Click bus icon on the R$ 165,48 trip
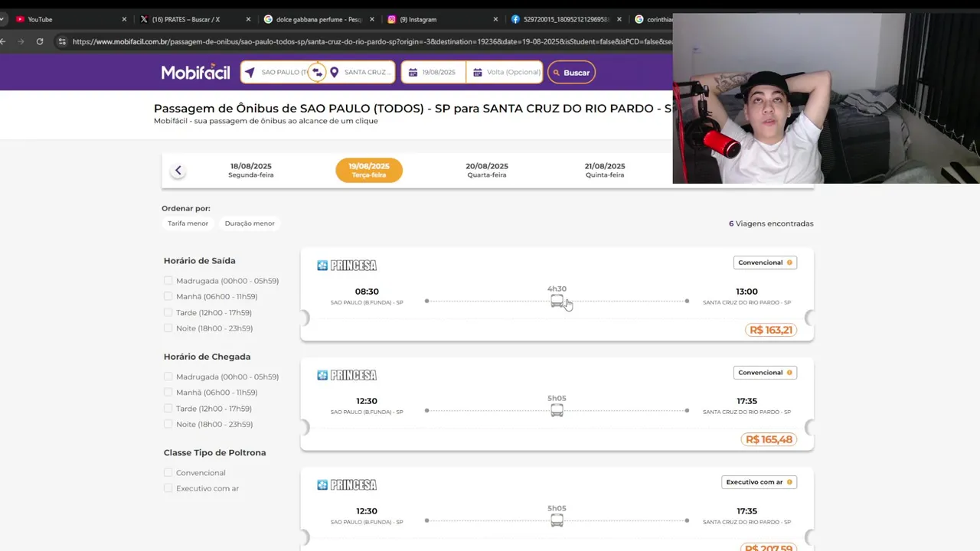Image resolution: width=980 pixels, height=551 pixels. click(x=557, y=411)
